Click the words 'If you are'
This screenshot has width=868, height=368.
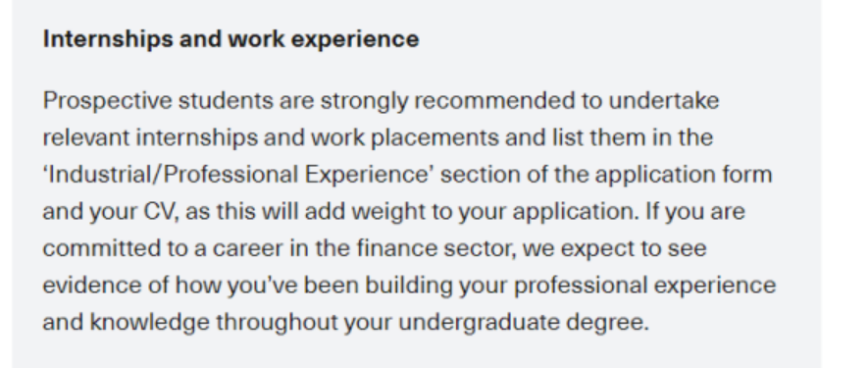694,212
